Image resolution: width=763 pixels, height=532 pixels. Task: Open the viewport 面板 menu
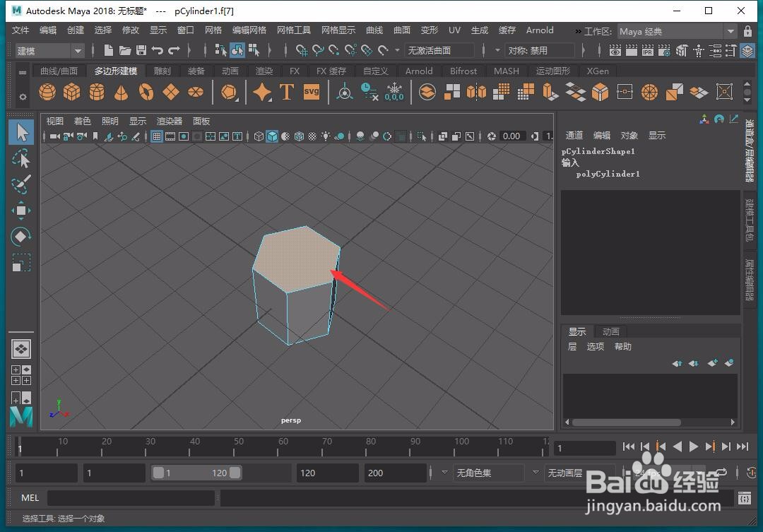201,122
